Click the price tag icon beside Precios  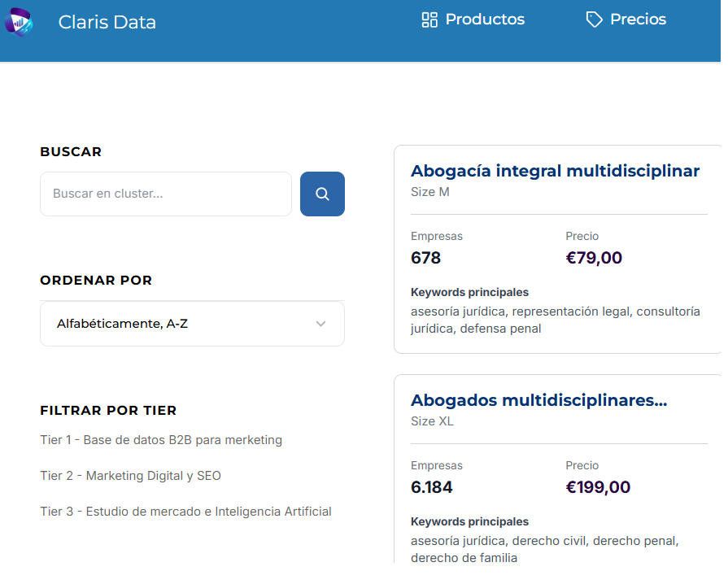594,20
